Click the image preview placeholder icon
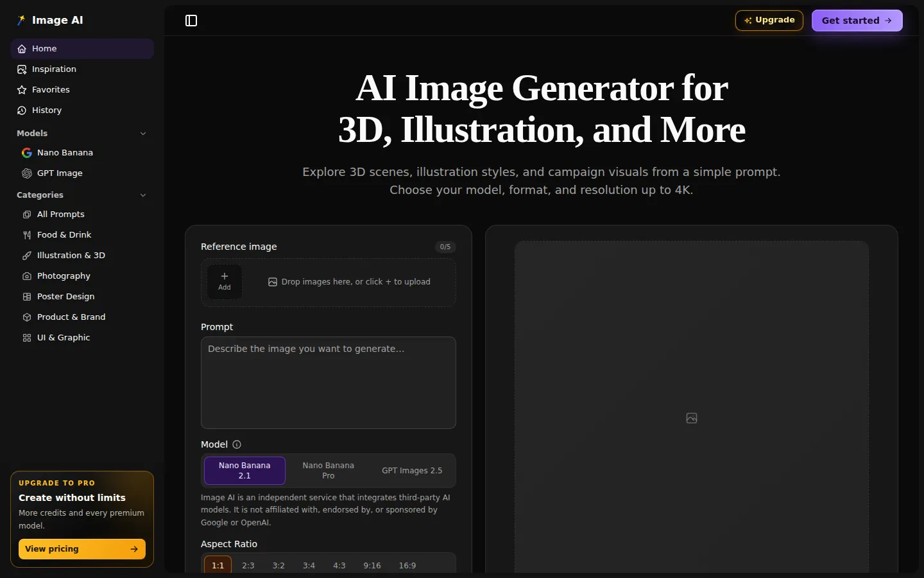924x578 pixels. [x=692, y=418]
